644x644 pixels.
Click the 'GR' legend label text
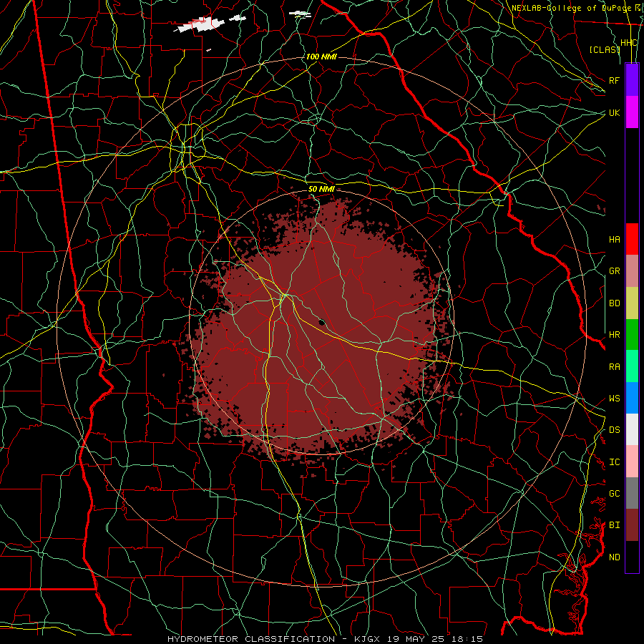point(615,271)
